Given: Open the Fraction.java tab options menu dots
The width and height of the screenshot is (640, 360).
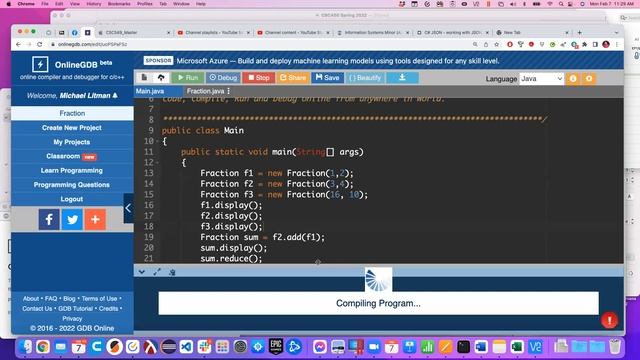Looking at the screenshot, I should pyautogui.click(x=229, y=91).
